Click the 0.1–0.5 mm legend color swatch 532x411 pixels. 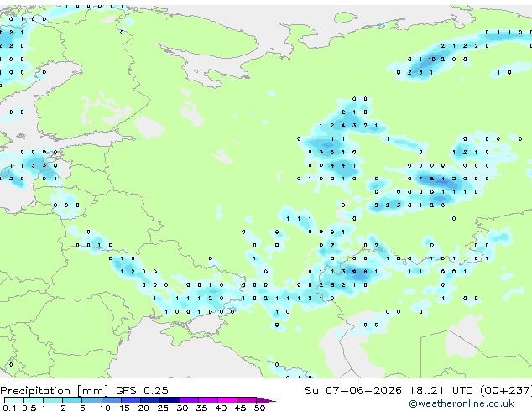tap(14, 400)
